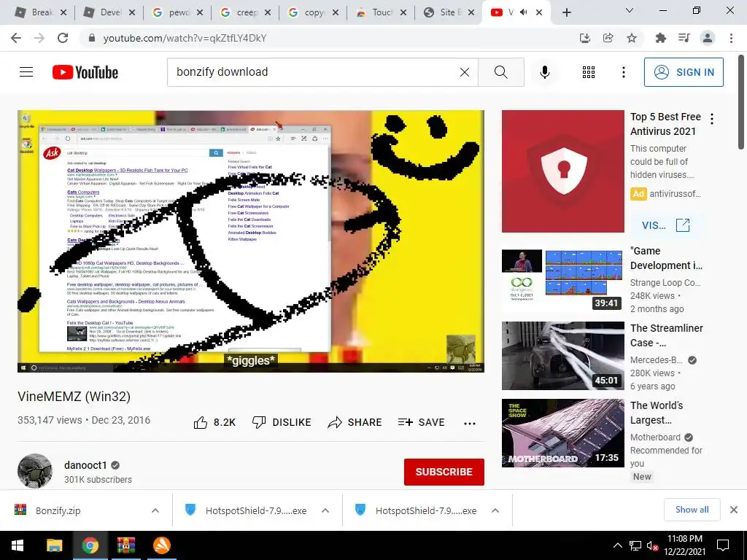The height and width of the screenshot is (560, 747).
Task: Open danooct1 channel avatar
Action: point(35,472)
